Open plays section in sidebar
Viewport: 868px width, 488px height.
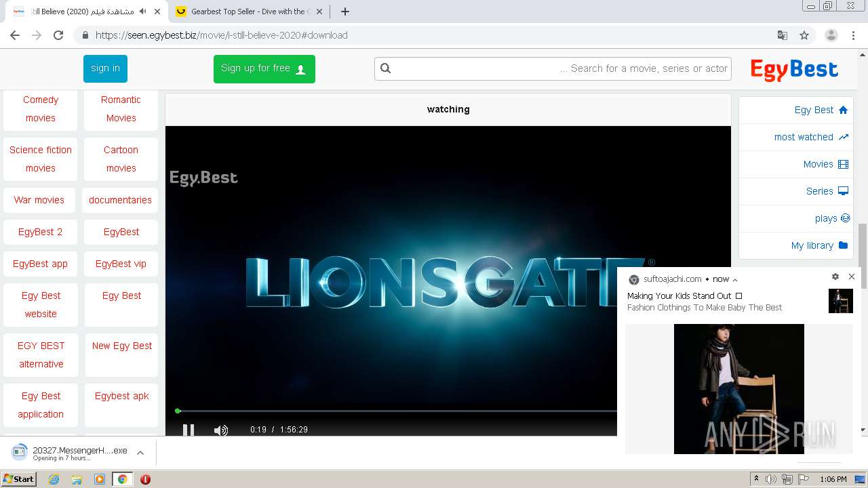[826, 218]
